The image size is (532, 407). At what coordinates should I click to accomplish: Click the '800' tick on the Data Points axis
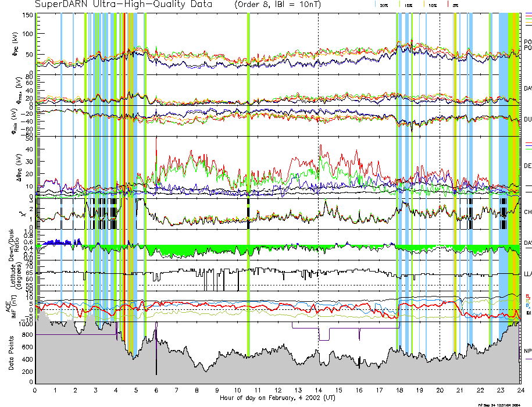pyautogui.click(x=27, y=335)
